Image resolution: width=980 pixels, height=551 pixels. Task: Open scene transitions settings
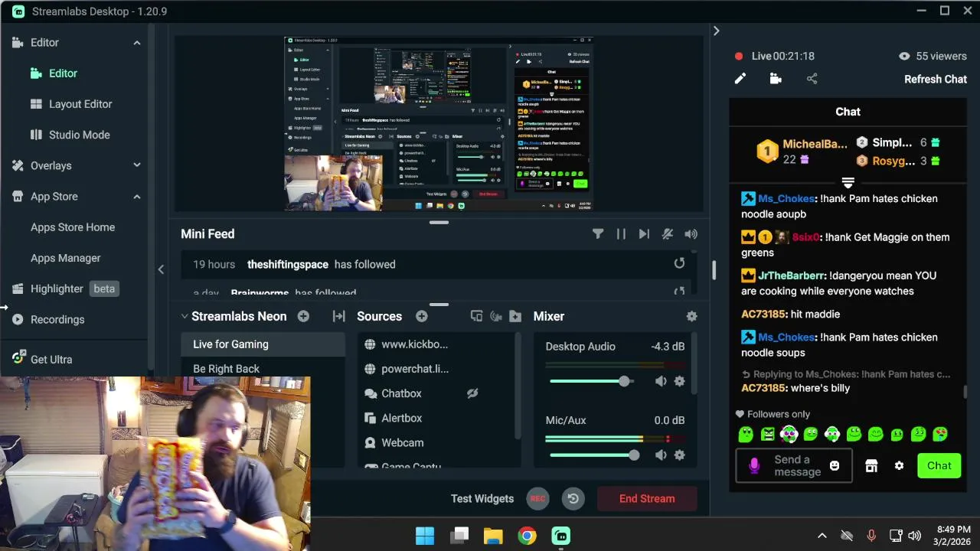point(338,316)
